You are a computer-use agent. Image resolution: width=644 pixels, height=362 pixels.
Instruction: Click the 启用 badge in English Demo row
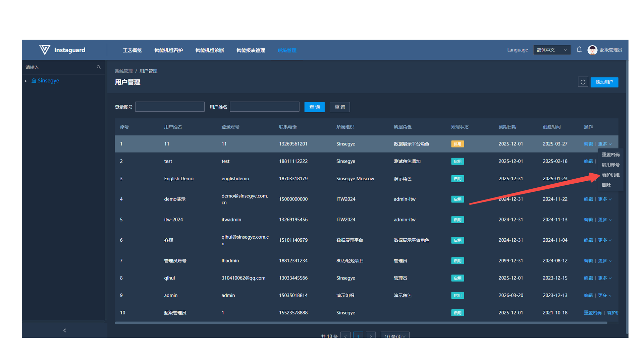pos(458,179)
